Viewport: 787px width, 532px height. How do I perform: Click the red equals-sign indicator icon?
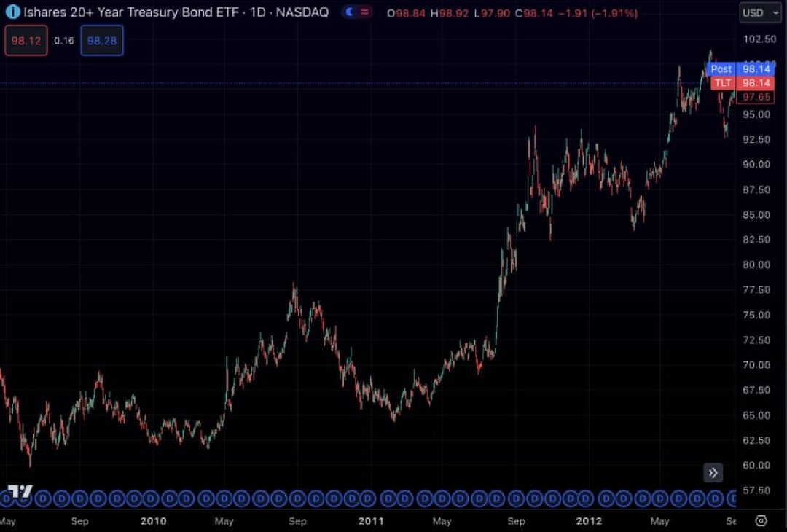click(365, 12)
